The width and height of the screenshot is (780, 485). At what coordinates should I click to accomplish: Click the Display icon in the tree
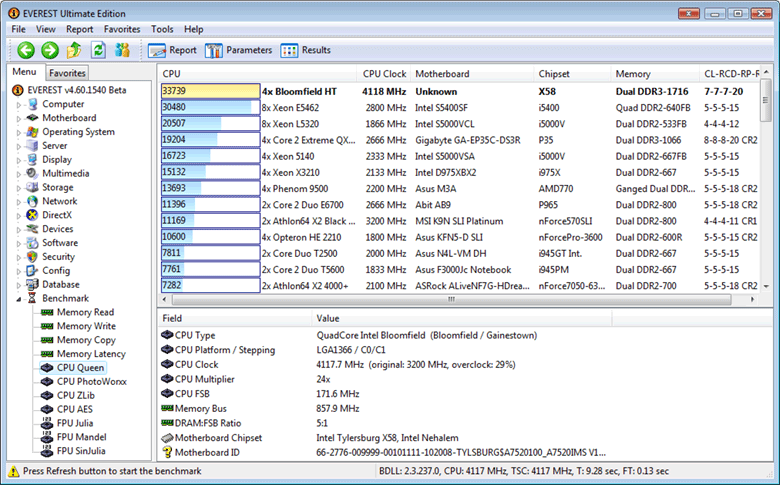33,160
